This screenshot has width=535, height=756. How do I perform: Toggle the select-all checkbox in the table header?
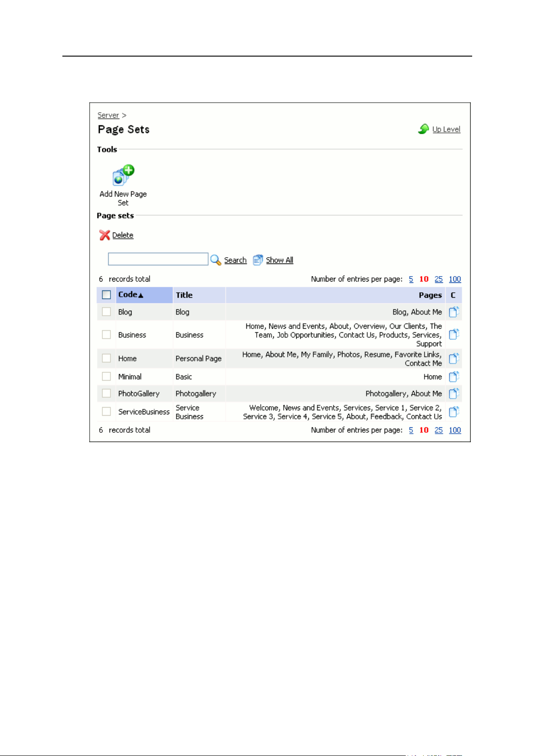click(x=106, y=295)
